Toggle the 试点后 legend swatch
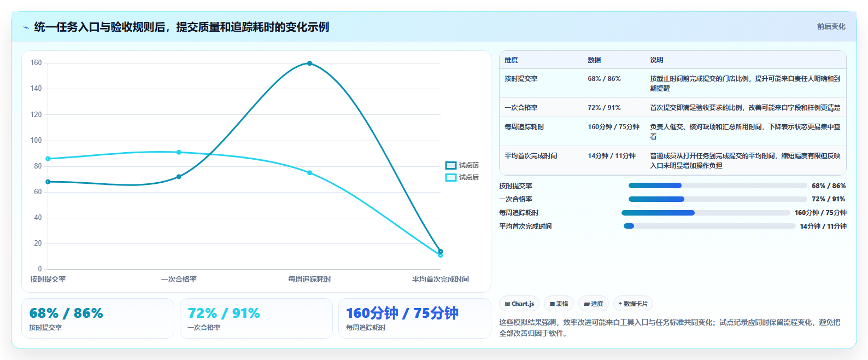Screen dimensions: 868x360 tap(451, 177)
